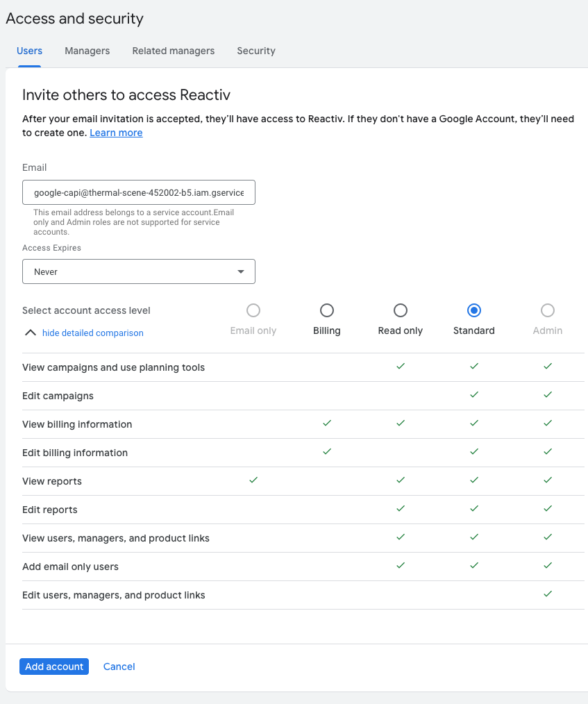
Task: Go to the Security tab
Action: point(255,51)
